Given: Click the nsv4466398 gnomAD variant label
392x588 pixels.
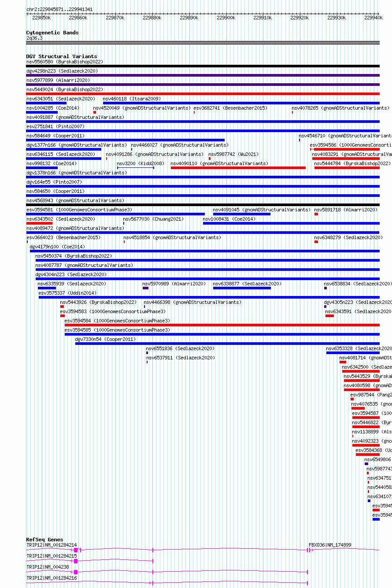Looking at the screenshot, I should pos(192,302).
